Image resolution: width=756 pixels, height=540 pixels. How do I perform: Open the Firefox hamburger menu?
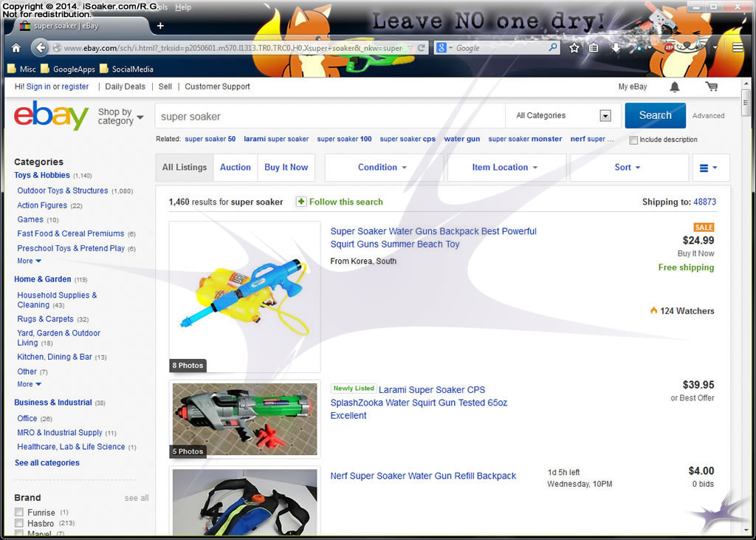pyautogui.click(x=738, y=47)
